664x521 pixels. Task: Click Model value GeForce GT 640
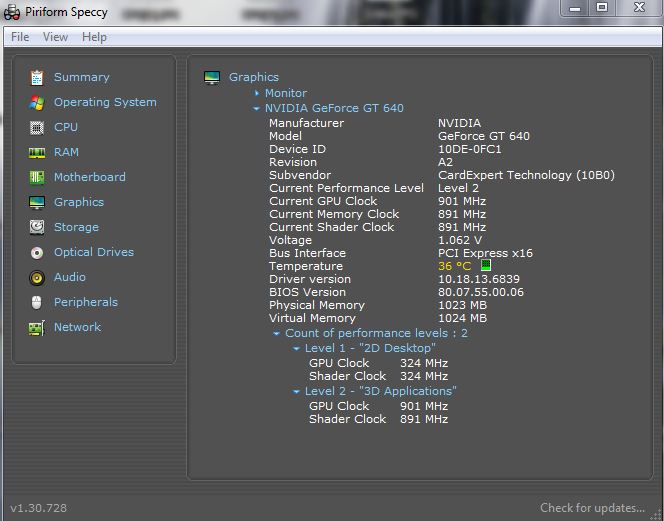[484, 136]
